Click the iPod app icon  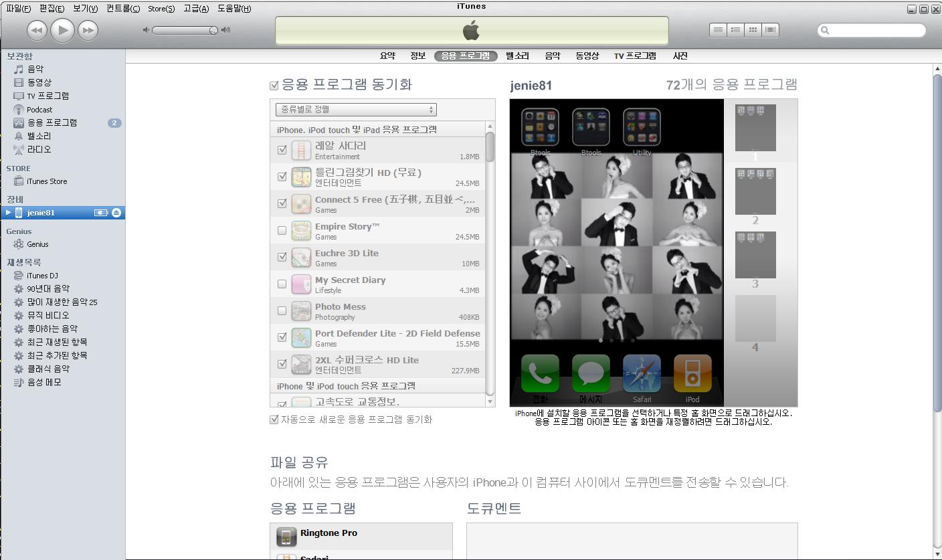[692, 373]
